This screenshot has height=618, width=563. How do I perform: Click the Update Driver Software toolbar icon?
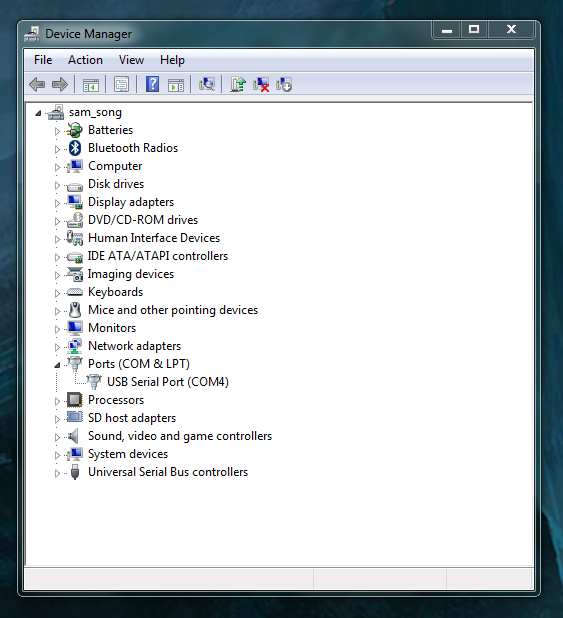pos(238,84)
